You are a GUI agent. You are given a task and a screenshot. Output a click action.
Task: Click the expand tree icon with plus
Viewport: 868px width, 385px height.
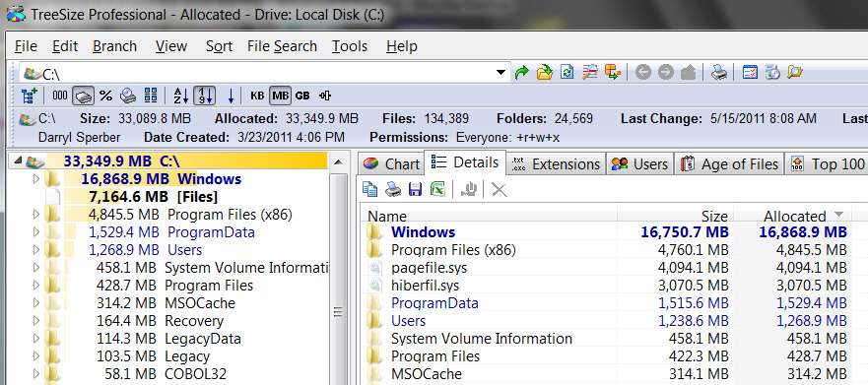(29, 96)
